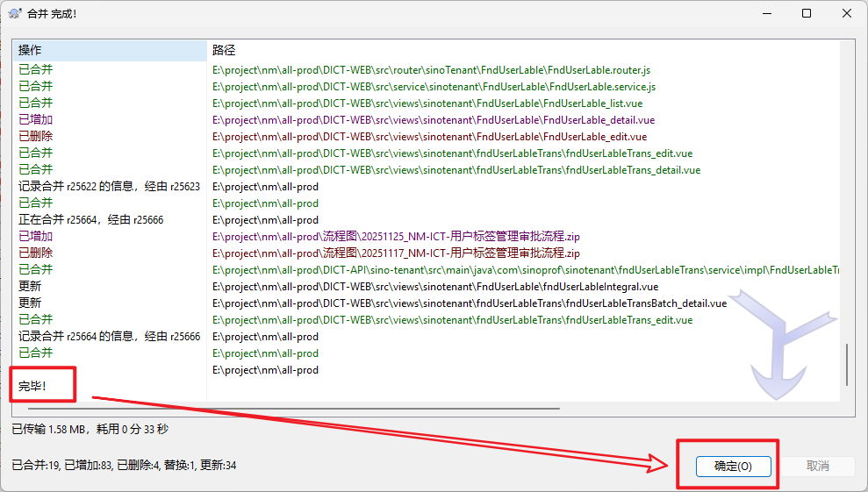
Task: Select the updated fndUserLableIntegral.vue row
Action: 435,287
